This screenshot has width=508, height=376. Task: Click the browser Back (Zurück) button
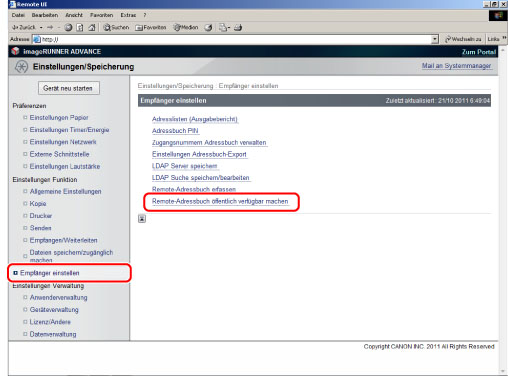(24, 27)
